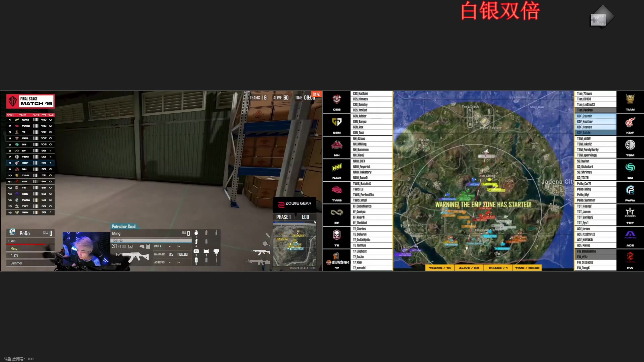Select player Ming in PeRo squad list
The height and width of the screenshot is (362, 644).
coord(30,249)
